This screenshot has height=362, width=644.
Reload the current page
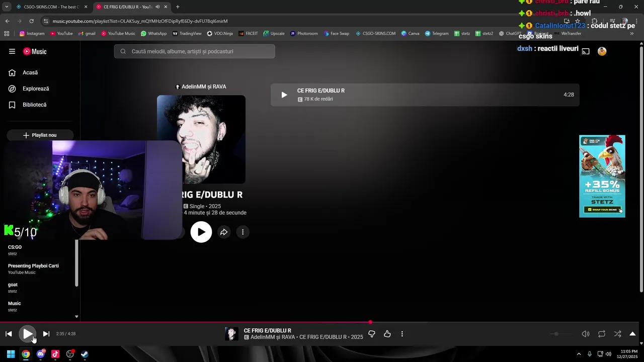pyautogui.click(x=31, y=21)
